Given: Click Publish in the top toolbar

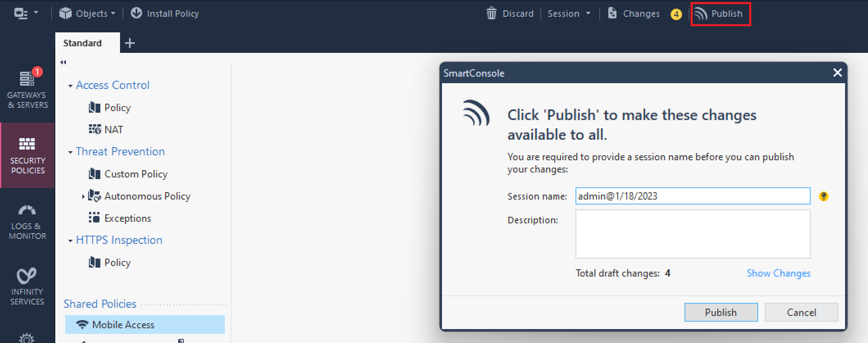Looking at the screenshot, I should coord(720,14).
